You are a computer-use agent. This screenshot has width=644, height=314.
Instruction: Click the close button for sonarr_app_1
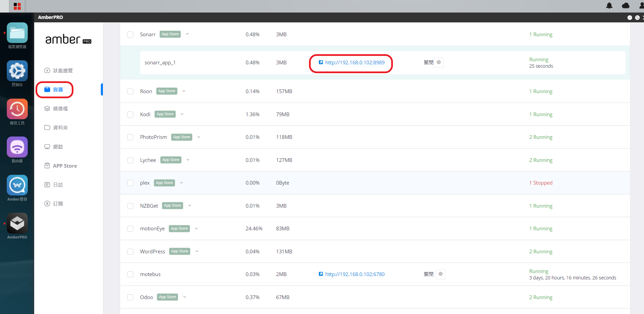point(428,62)
